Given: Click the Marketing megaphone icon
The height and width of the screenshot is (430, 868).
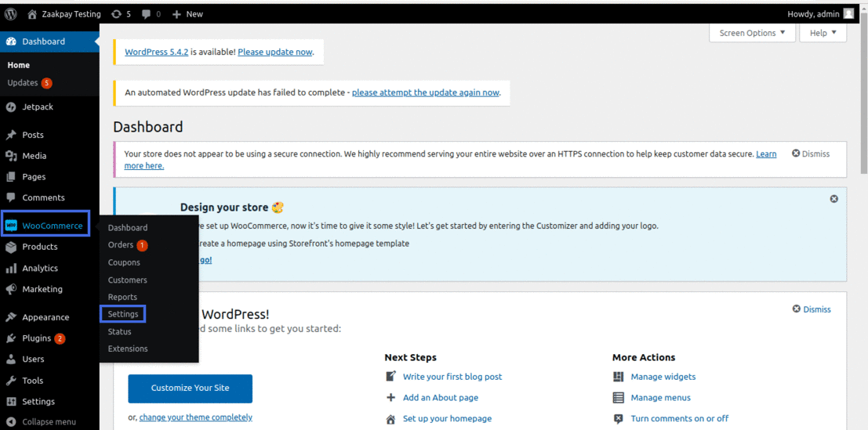Looking at the screenshot, I should click(10, 289).
